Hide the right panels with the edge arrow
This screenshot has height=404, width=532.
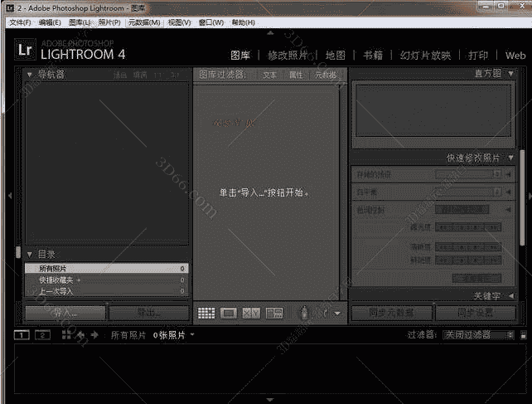530,196
